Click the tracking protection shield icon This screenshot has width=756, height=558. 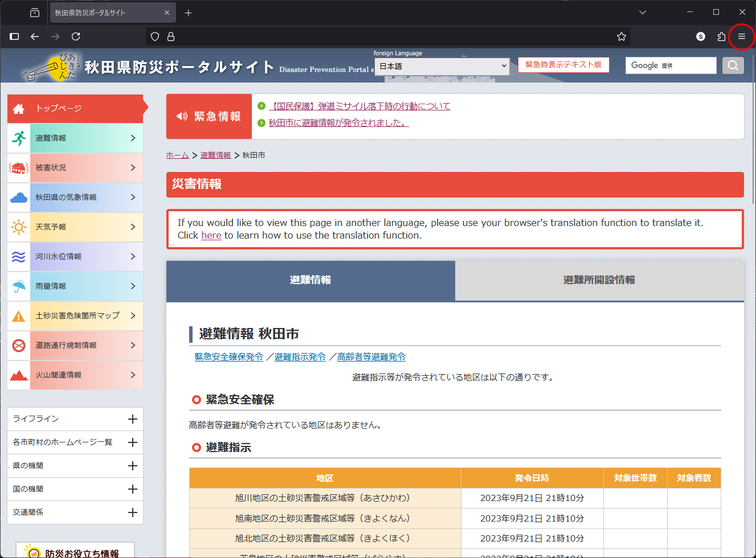(x=155, y=36)
